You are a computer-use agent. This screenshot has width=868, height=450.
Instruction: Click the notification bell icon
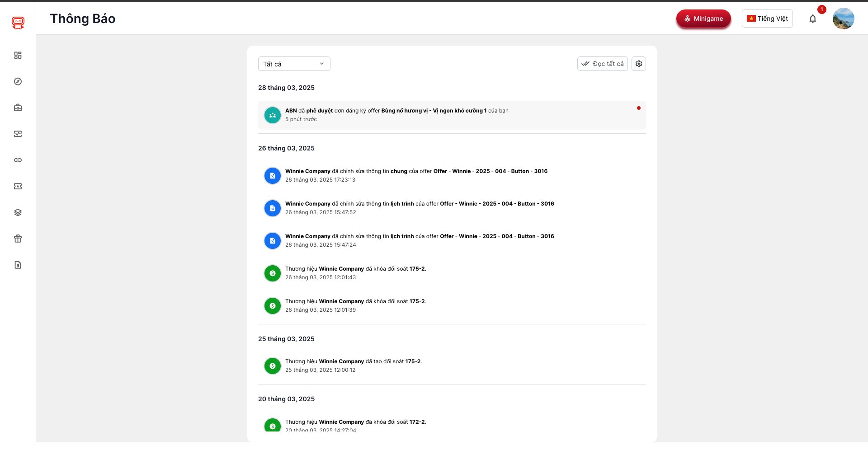(812, 19)
